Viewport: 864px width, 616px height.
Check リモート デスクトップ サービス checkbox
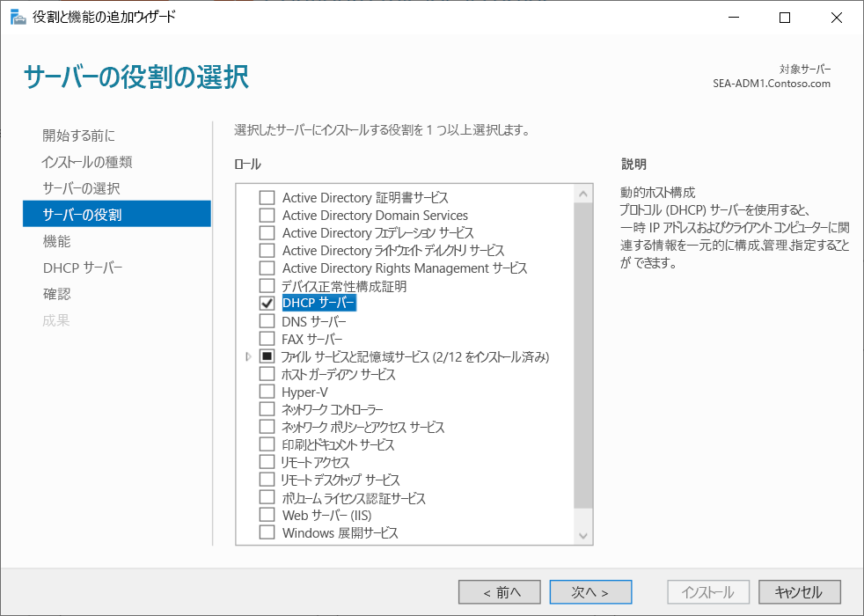(267, 480)
